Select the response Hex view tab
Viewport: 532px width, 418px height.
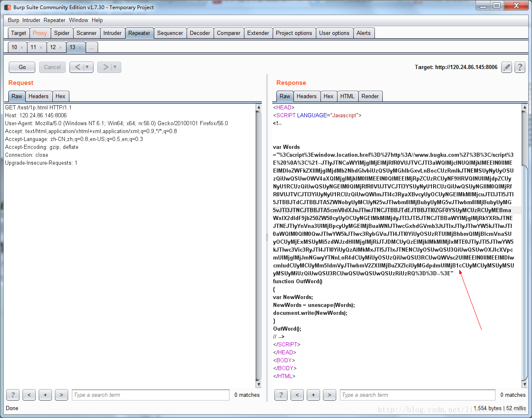point(329,96)
